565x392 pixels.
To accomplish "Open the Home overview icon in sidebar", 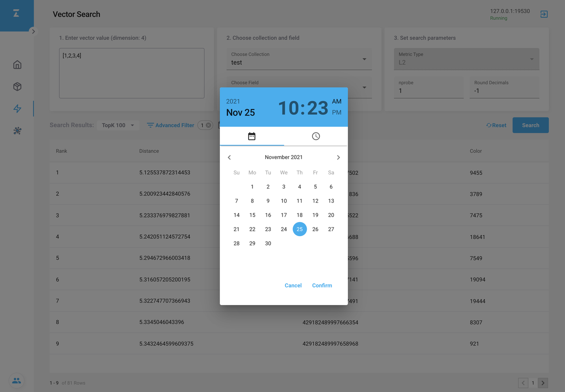I will click(x=17, y=65).
